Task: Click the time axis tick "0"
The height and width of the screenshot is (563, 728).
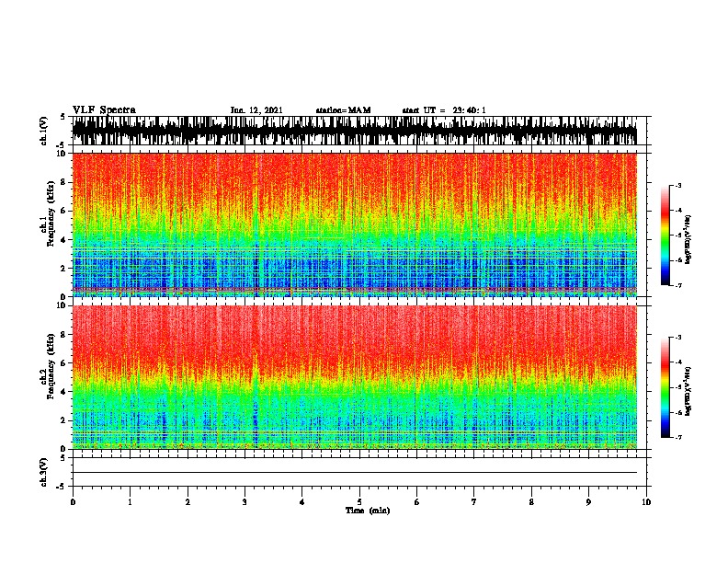Action: (x=73, y=502)
